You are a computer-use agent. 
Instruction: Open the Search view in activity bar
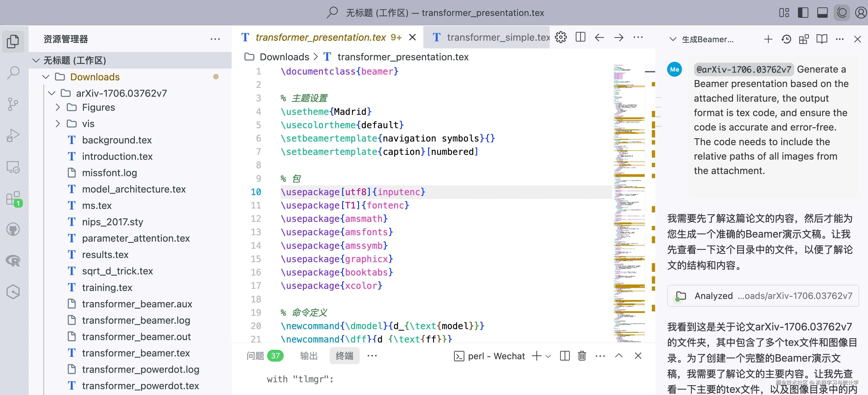[x=13, y=73]
